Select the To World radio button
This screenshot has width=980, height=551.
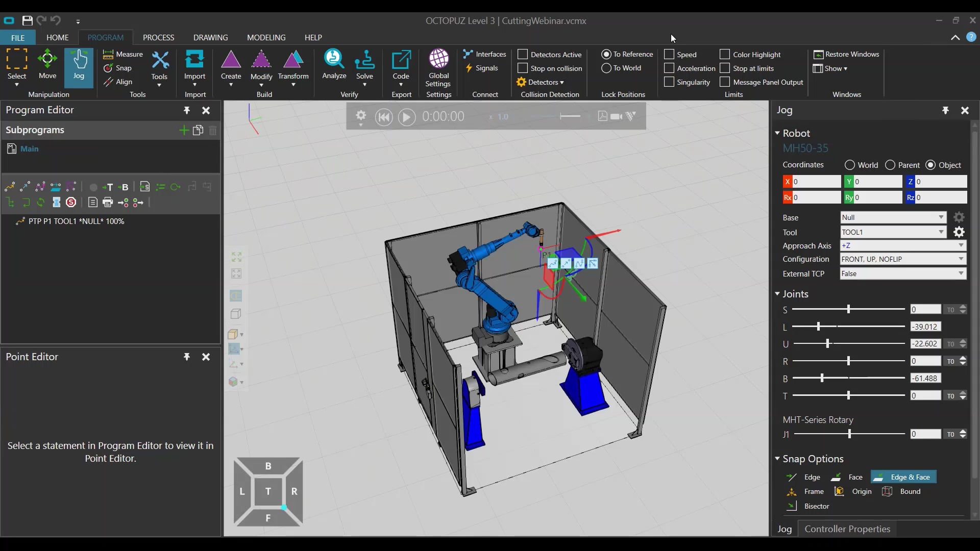tap(606, 68)
